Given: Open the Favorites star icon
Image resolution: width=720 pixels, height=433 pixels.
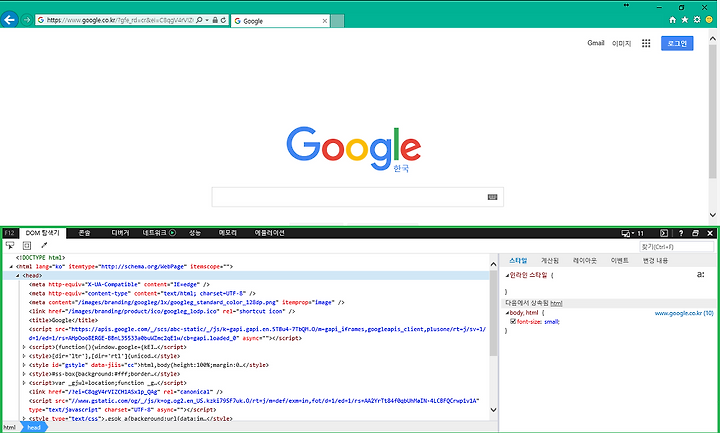Looking at the screenshot, I should [x=685, y=20].
